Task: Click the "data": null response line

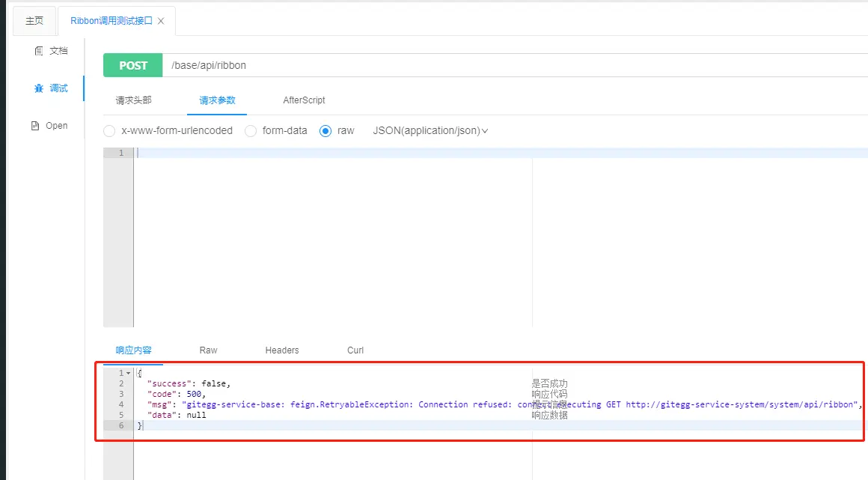Action: pos(177,415)
